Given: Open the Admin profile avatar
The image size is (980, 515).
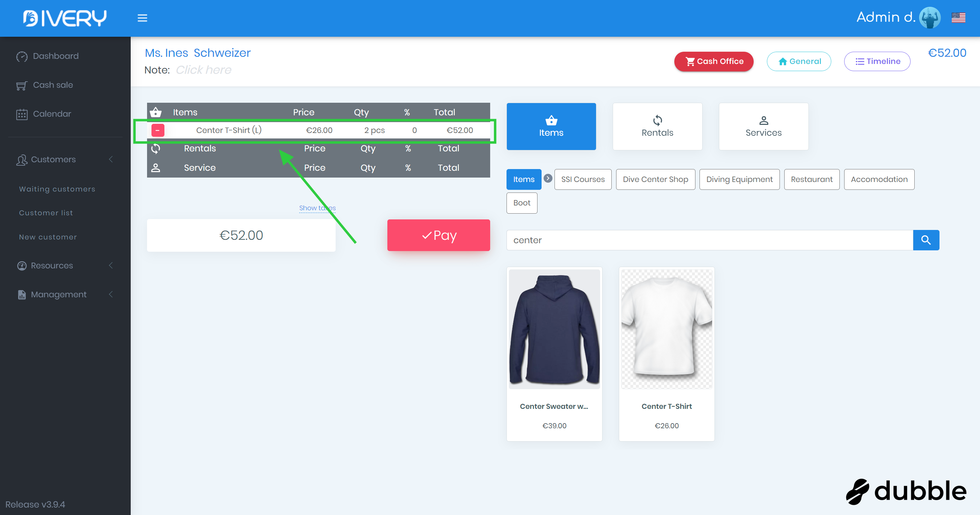Looking at the screenshot, I should pos(929,18).
